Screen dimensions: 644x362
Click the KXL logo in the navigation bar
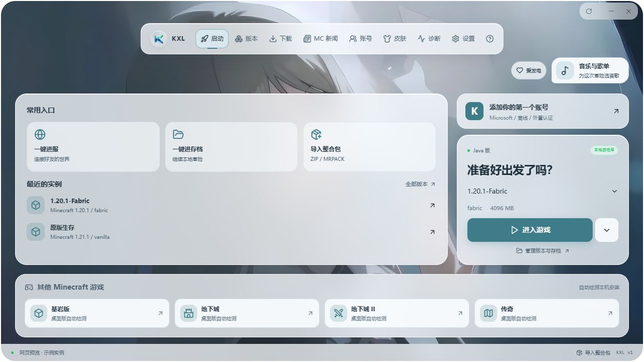tap(158, 39)
